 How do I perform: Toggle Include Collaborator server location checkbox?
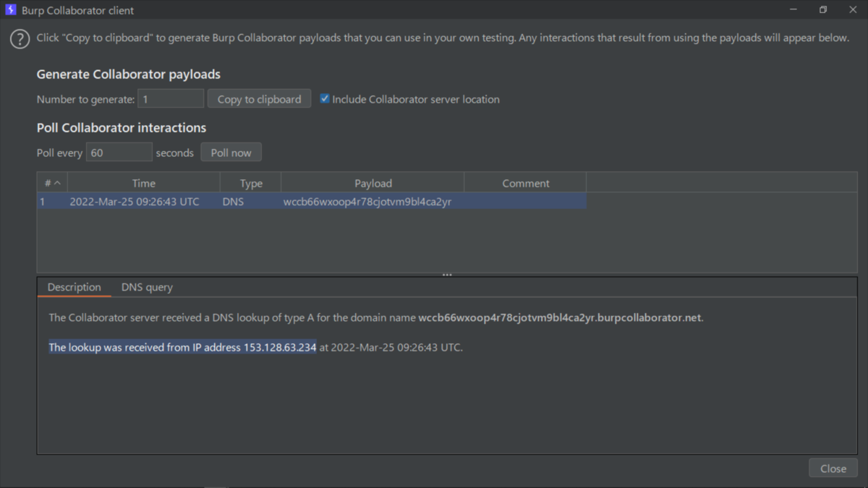click(x=325, y=99)
